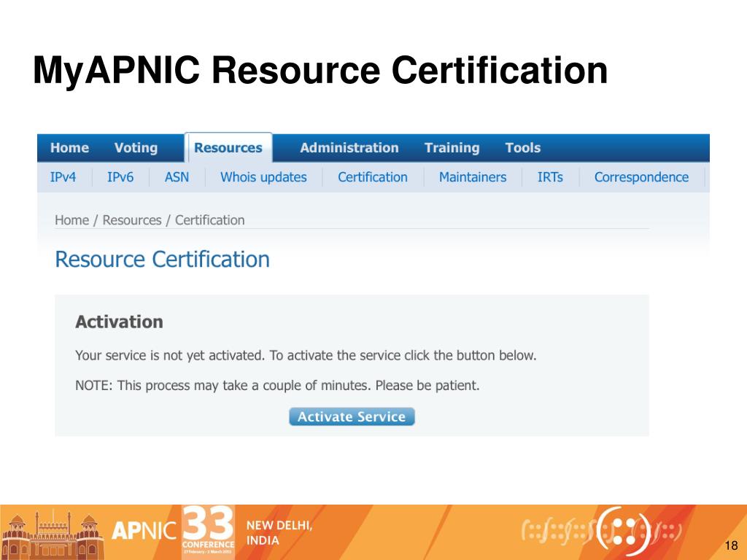
Task: Select the Maintainers submenu item
Action: [x=473, y=177]
